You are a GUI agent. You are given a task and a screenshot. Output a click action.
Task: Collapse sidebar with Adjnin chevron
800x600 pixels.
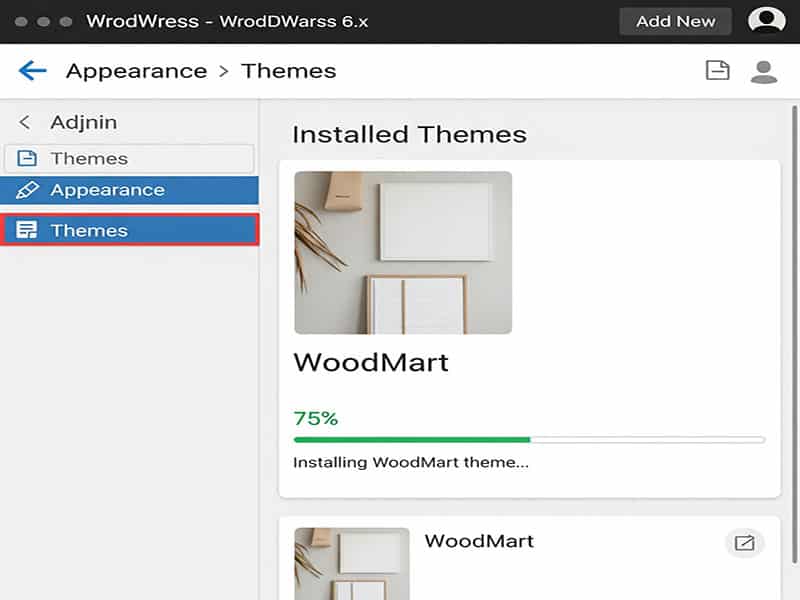pyautogui.click(x=24, y=122)
